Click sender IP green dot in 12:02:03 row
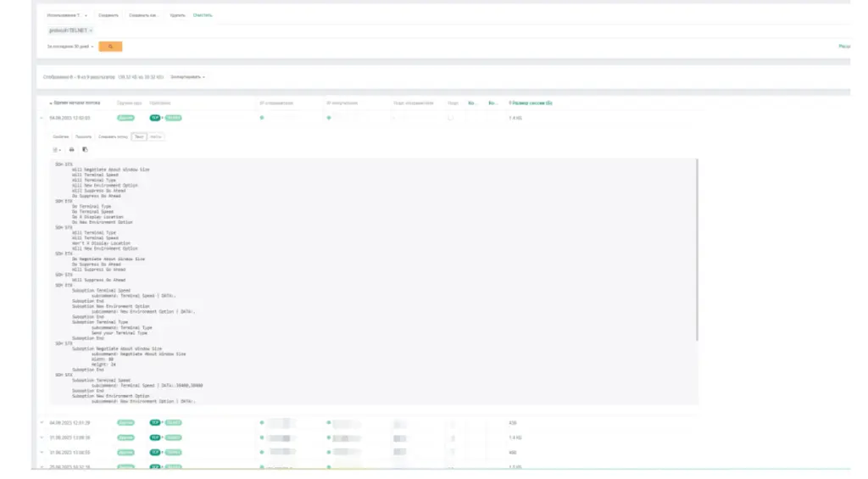The width and height of the screenshot is (868, 479). [262, 118]
